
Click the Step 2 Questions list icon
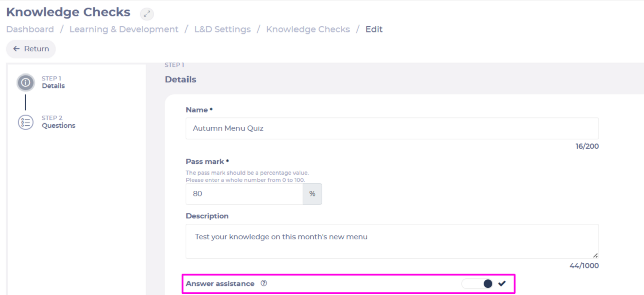tap(26, 122)
